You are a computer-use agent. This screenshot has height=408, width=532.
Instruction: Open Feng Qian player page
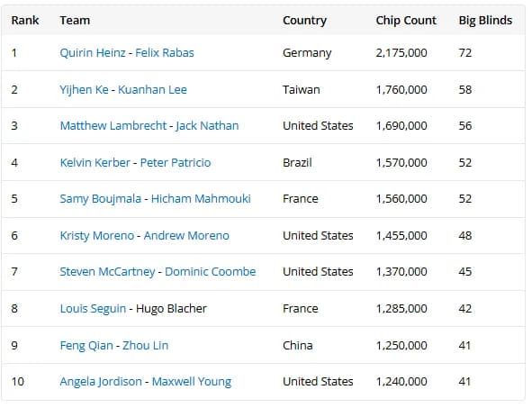[86, 346]
